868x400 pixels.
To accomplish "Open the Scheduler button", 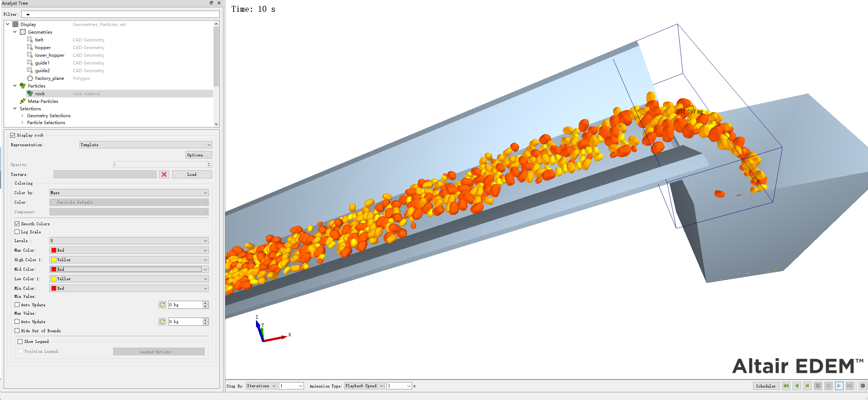I will click(765, 386).
